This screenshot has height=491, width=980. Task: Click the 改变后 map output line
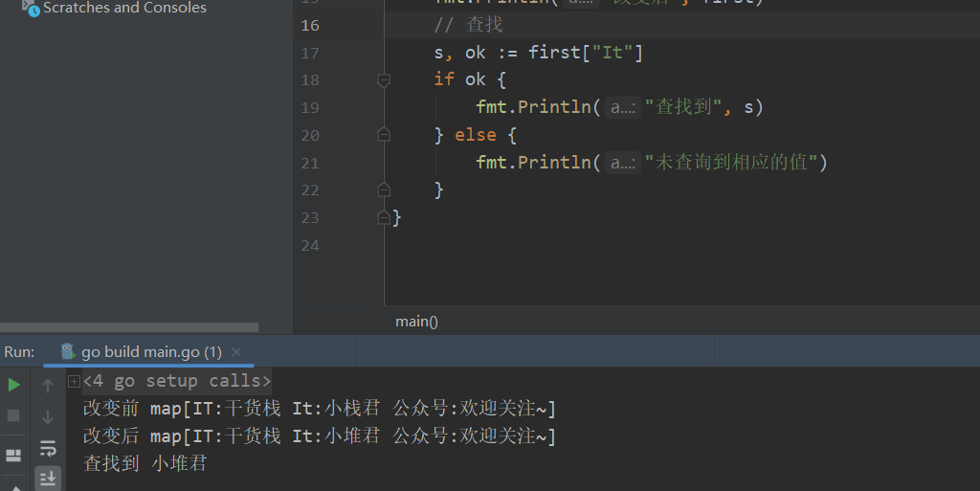(320, 436)
